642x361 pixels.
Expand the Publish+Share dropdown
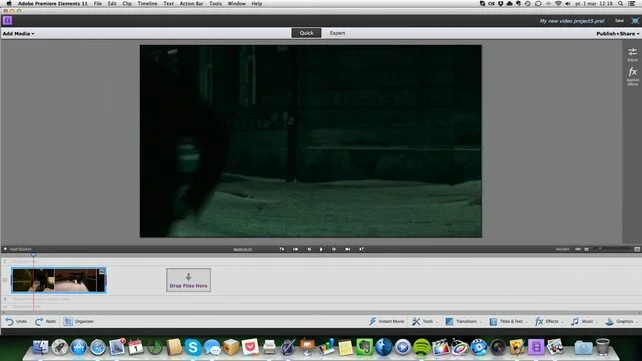[x=617, y=34]
